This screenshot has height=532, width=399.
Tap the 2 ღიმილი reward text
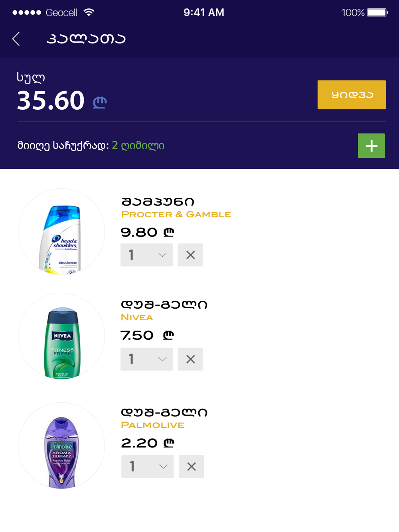pos(138,145)
